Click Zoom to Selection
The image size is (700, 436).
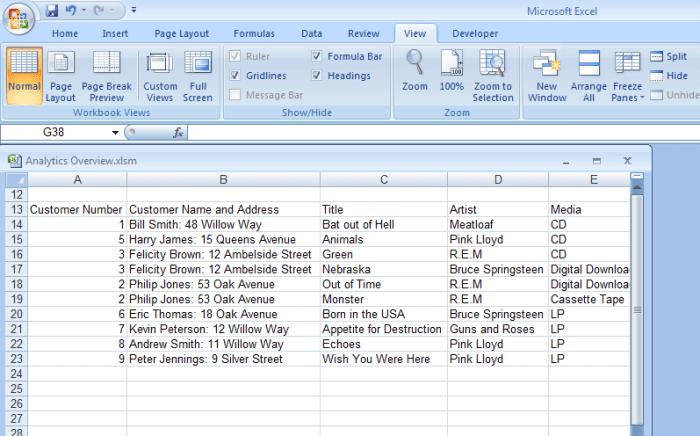point(493,76)
